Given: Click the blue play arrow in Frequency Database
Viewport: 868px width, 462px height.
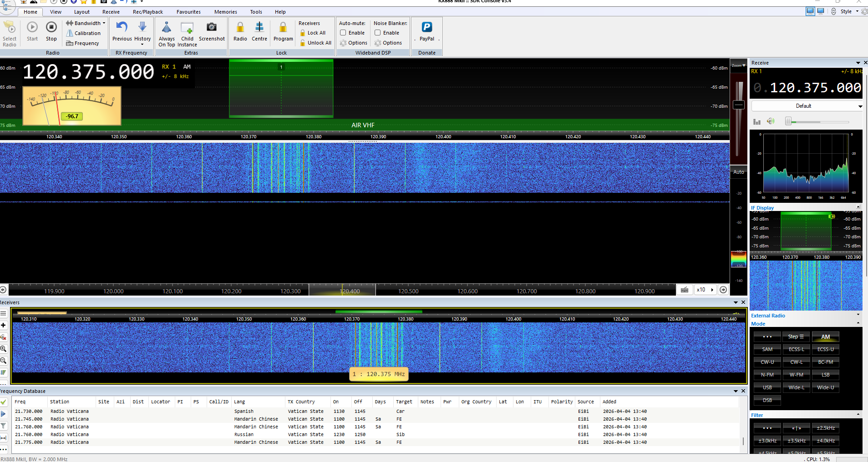Looking at the screenshot, I should [x=3, y=414].
